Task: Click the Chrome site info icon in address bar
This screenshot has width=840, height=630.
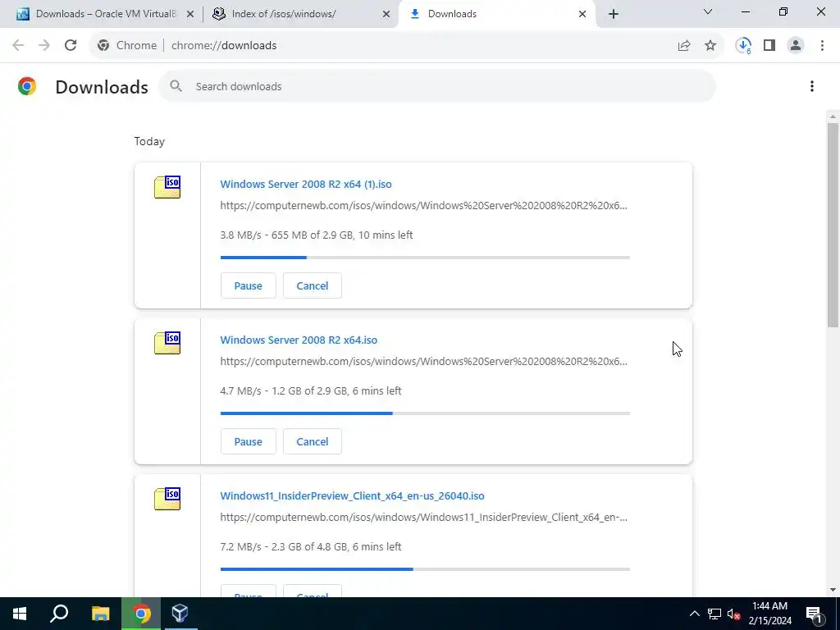Action: [103, 46]
